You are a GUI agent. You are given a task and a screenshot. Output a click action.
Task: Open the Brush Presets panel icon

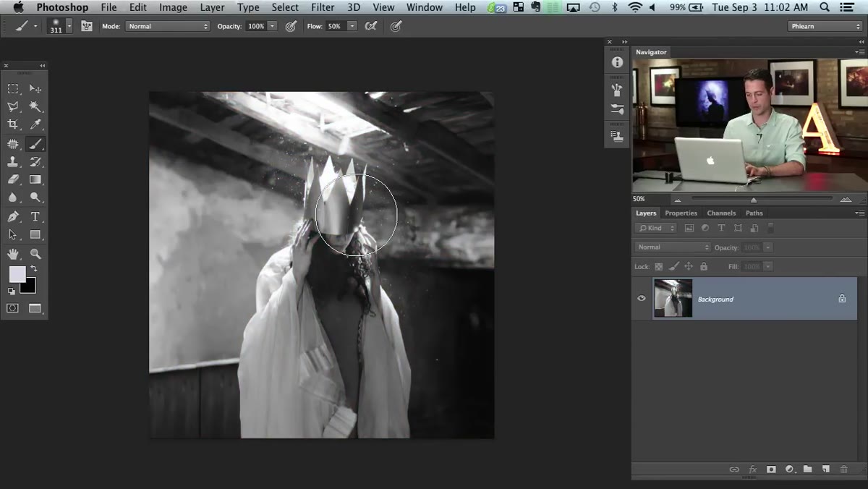tap(617, 110)
